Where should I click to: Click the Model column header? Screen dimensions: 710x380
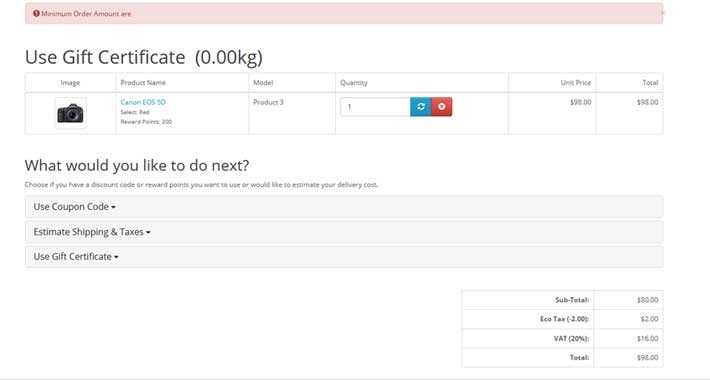(x=263, y=83)
